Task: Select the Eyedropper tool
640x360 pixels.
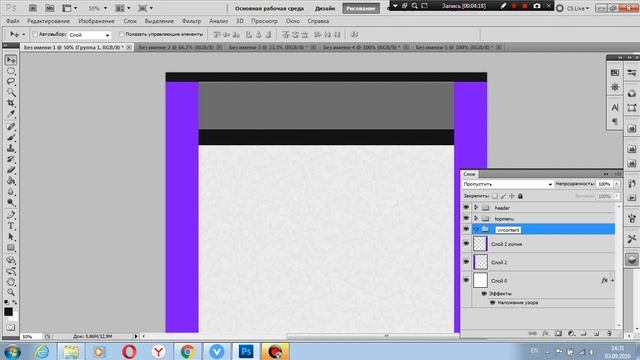Action: (11, 114)
